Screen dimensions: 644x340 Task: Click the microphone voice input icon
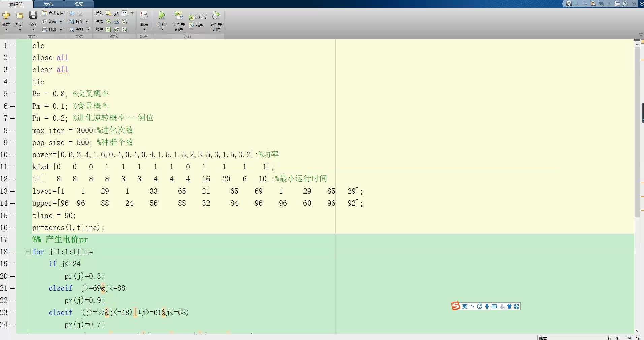487,306
